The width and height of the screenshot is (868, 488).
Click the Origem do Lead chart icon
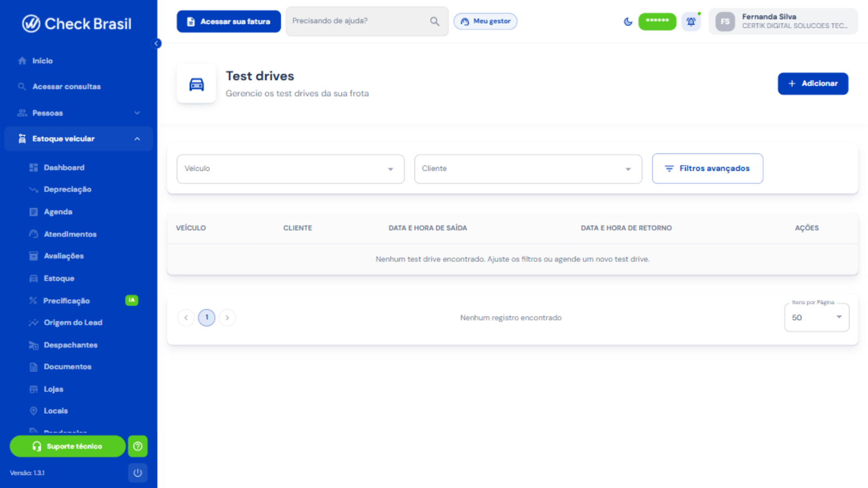[x=34, y=323]
